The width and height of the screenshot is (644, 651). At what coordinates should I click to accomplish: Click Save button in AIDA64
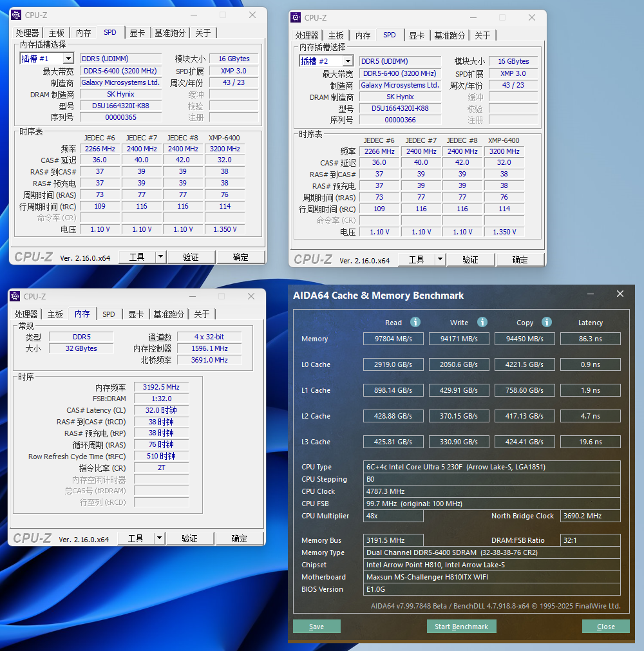[317, 627]
